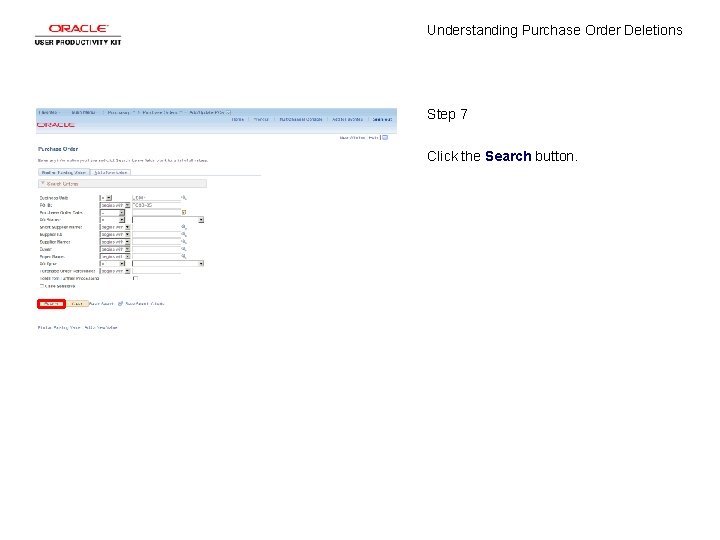Open Short Supplier Name operator dropdown
This screenshot has height=540, width=720.
(x=115, y=227)
